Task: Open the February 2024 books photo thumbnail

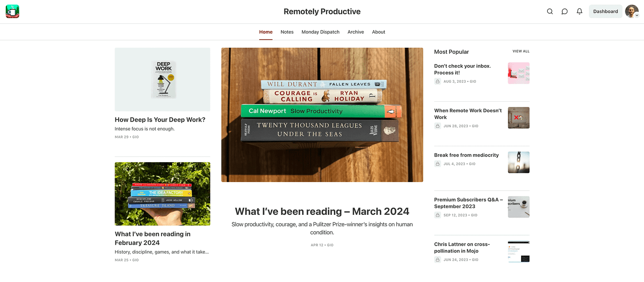Action: 162,194
